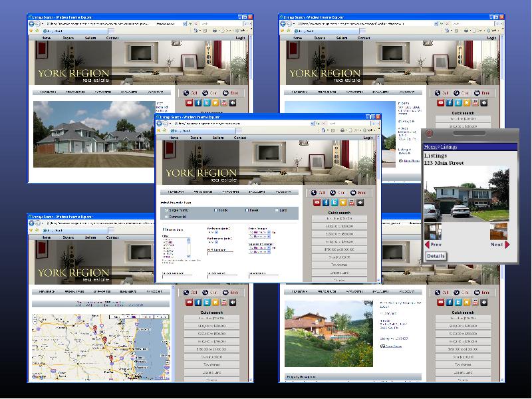Click black speaker icon in center window

tap(360, 203)
